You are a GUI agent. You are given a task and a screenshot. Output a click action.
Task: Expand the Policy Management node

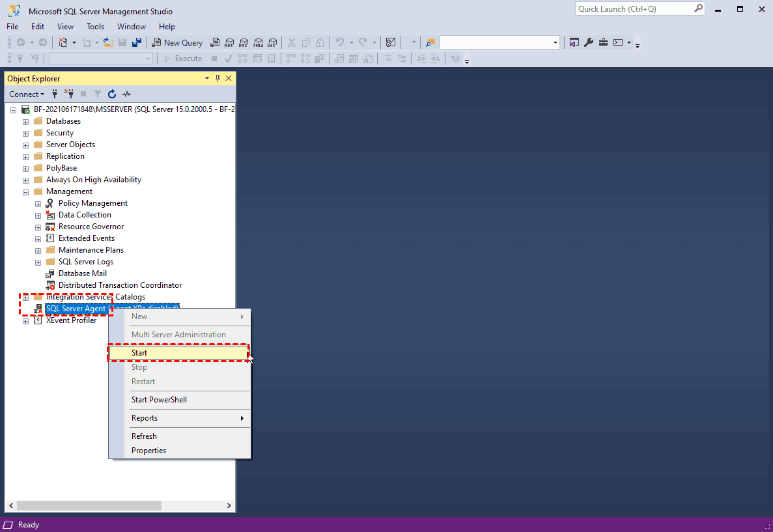point(38,204)
